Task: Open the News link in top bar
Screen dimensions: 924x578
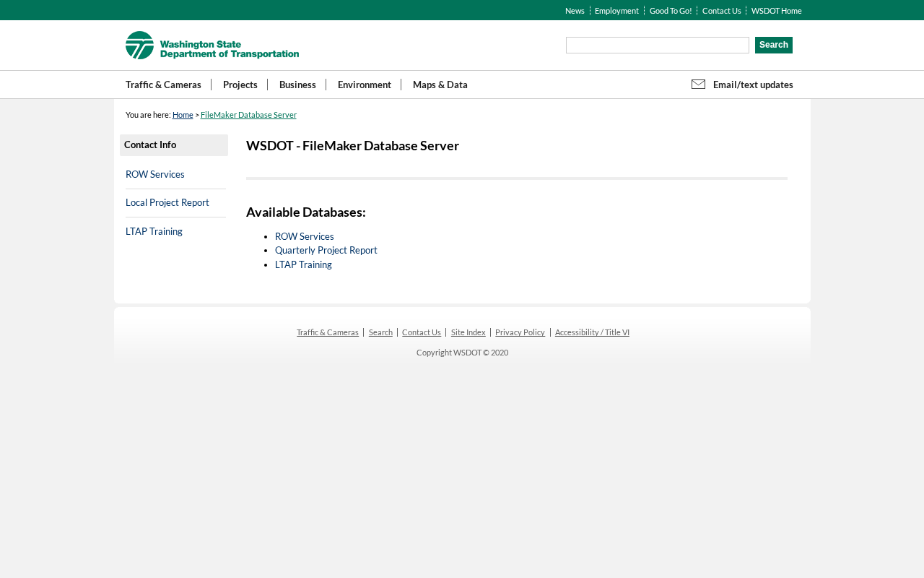Action: pos(575,11)
